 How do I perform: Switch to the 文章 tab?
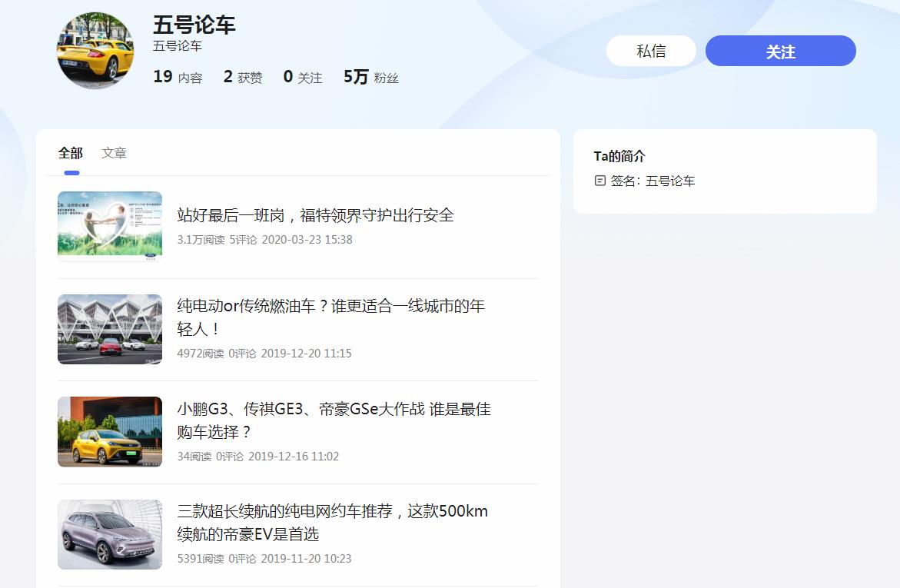coord(114,153)
